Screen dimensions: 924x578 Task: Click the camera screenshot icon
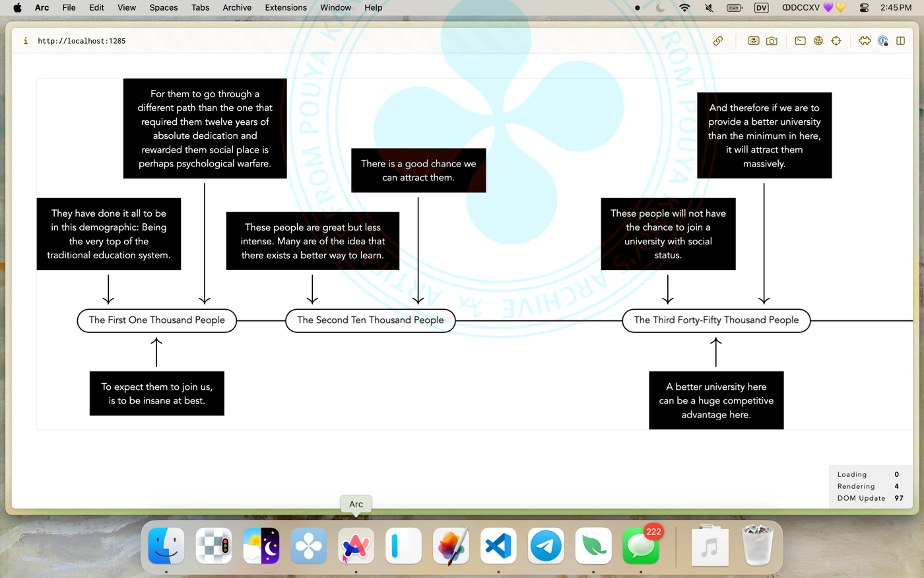point(772,41)
